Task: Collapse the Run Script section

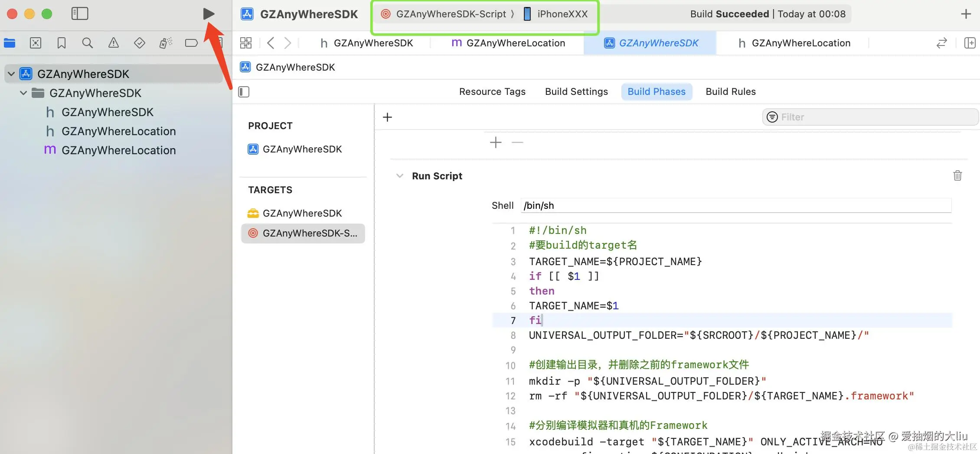Action: (400, 176)
